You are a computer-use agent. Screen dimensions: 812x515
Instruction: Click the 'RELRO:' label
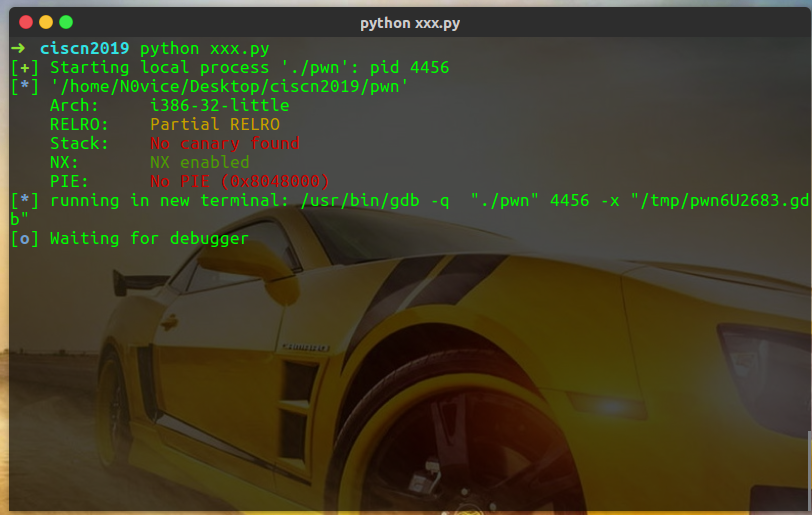(x=79, y=124)
